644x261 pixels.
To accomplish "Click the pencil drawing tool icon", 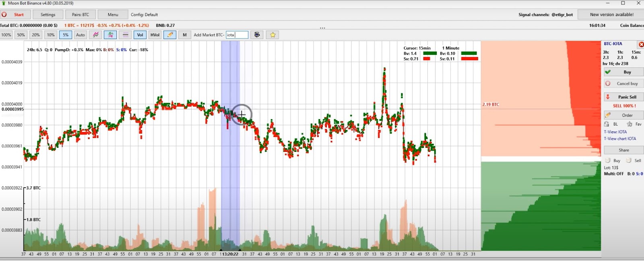I will (170, 35).
